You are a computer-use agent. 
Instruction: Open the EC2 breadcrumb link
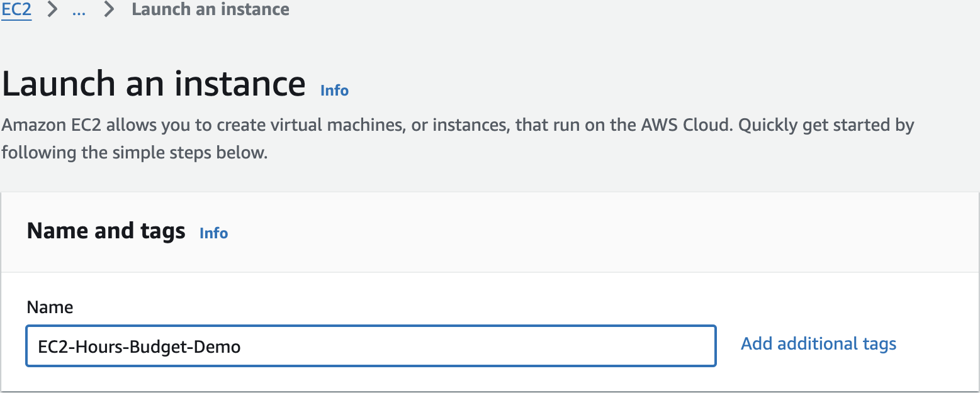[16, 10]
